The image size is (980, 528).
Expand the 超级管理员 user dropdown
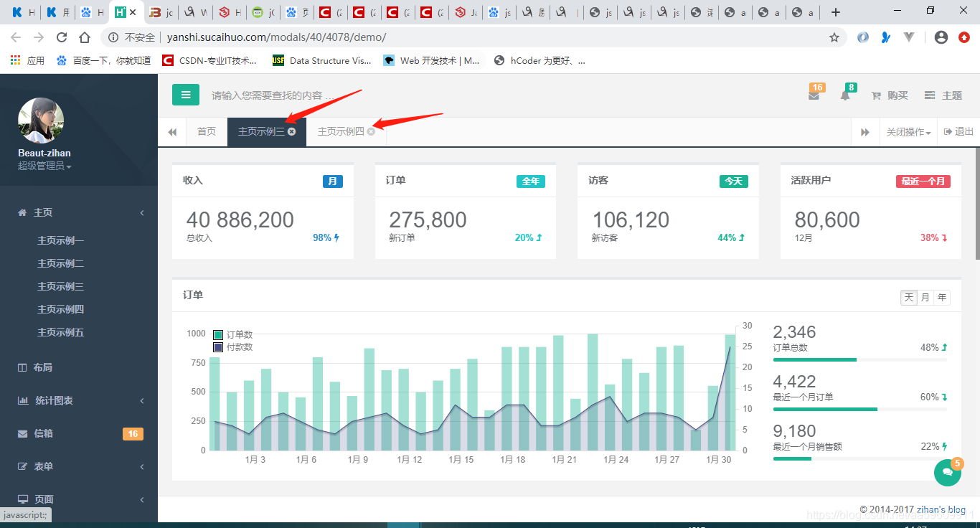[44, 166]
